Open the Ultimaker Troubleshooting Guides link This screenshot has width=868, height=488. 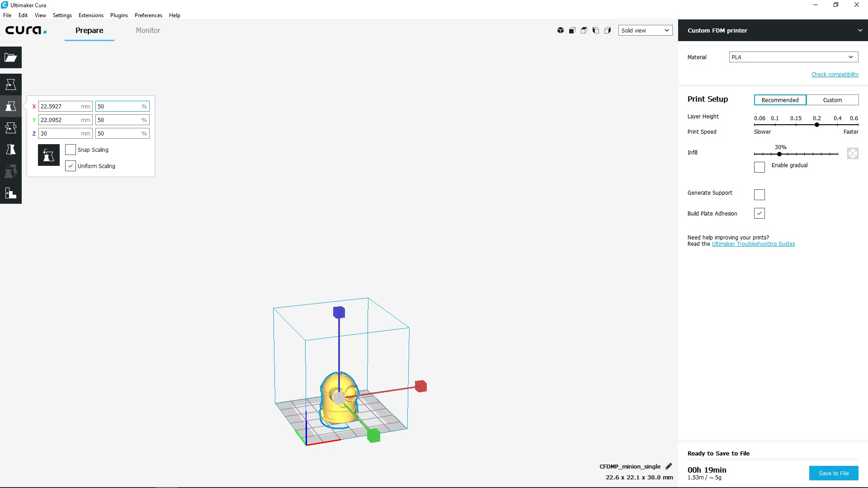pyautogui.click(x=753, y=244)
